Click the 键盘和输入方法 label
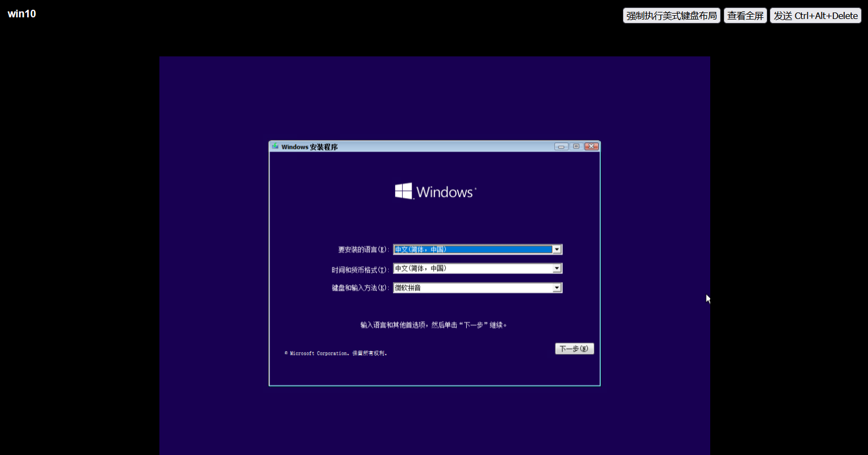The height and width of the screenshot is (455, 868). tap(360, 288)
